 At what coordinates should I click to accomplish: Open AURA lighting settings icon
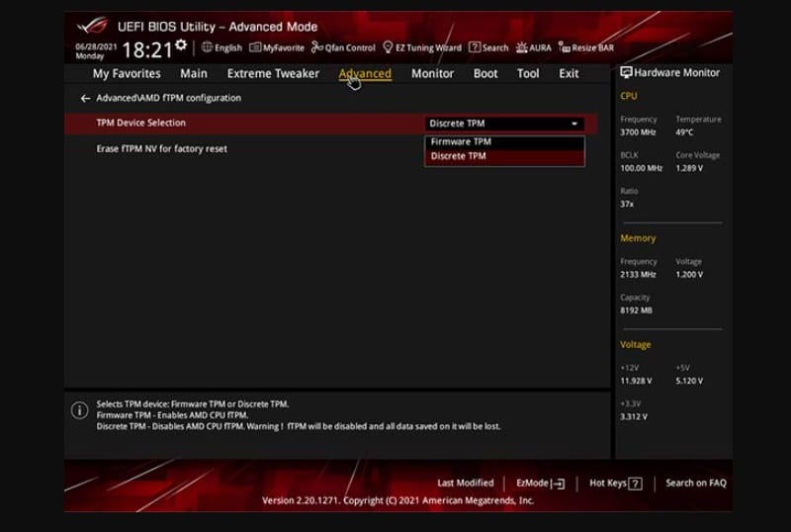click(x=522, y=47)
